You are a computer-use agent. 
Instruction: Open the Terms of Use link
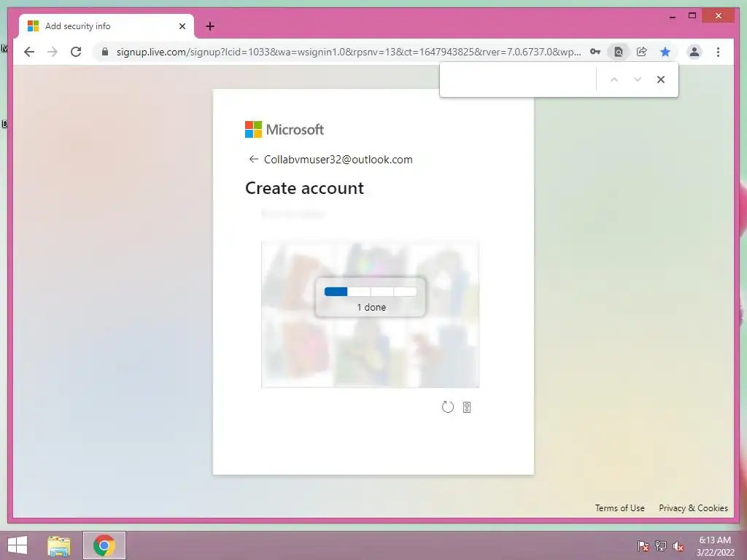[x=619, y=508]
